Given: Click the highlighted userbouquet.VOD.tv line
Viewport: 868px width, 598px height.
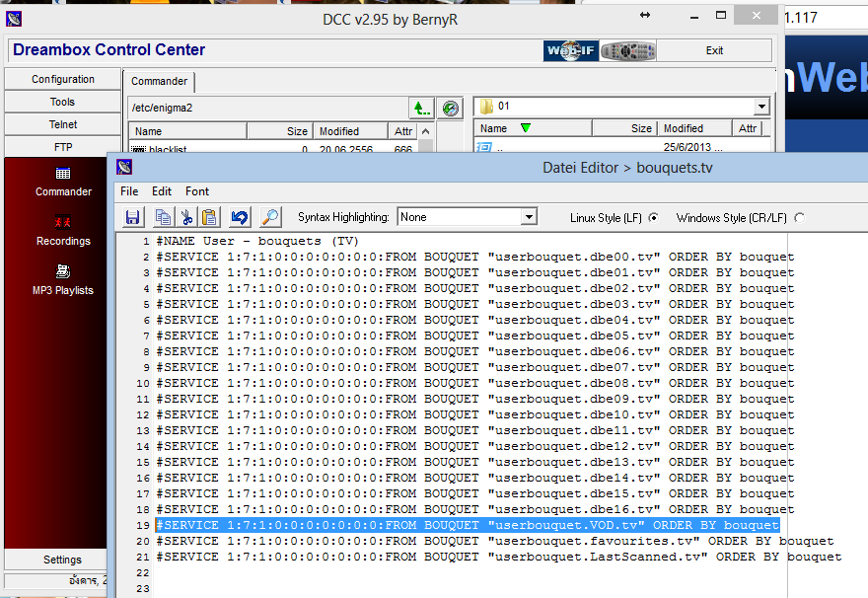Looking at the screenshot, I should pos(468,525).
